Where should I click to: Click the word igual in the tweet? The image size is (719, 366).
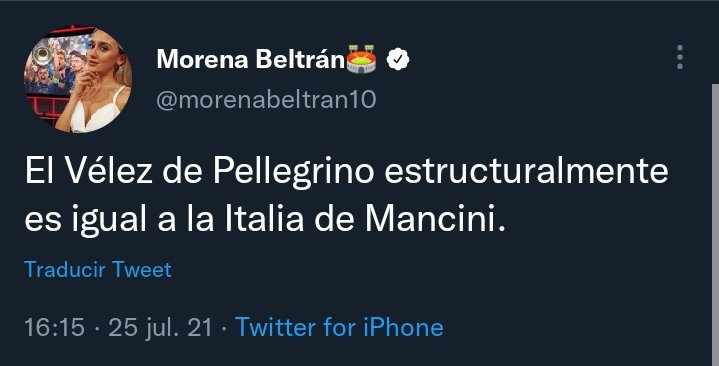109,221
